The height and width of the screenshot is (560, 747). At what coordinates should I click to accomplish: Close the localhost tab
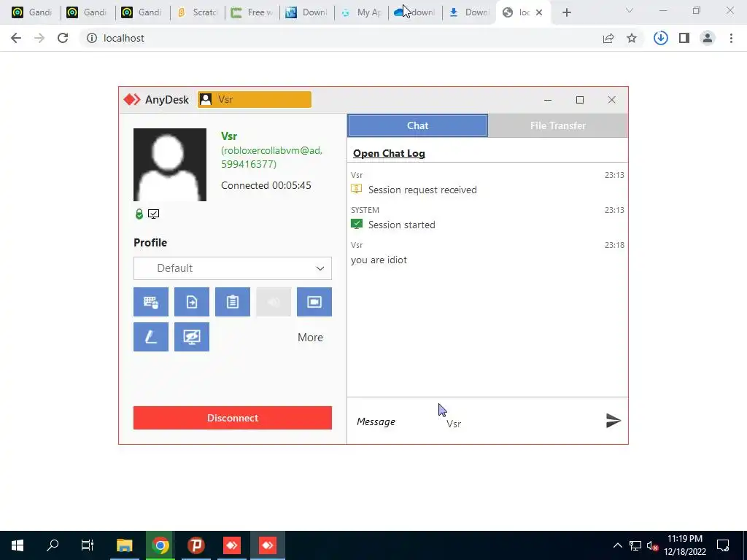pyautogui.click(x=539, y=13)
